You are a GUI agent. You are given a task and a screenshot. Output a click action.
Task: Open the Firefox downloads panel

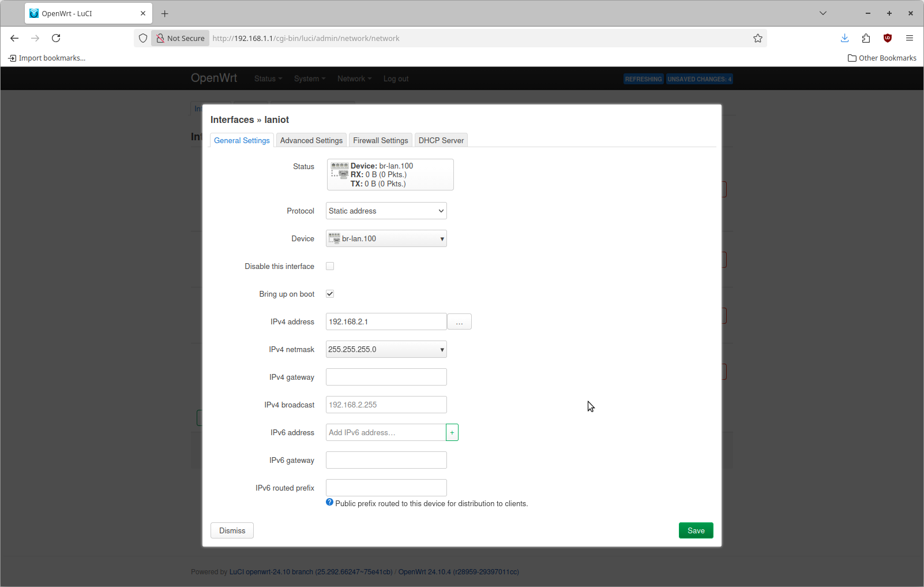(844, 38)
